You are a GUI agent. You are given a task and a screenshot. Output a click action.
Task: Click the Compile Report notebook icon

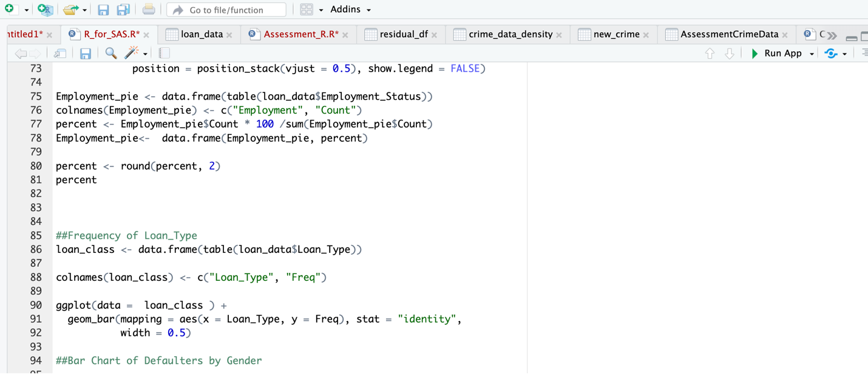164,53
